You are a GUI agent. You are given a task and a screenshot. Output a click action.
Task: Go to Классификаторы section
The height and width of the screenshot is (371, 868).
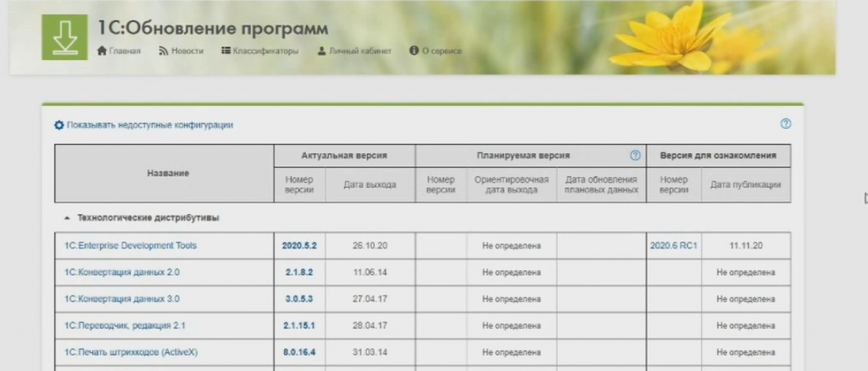click(259, 51)
